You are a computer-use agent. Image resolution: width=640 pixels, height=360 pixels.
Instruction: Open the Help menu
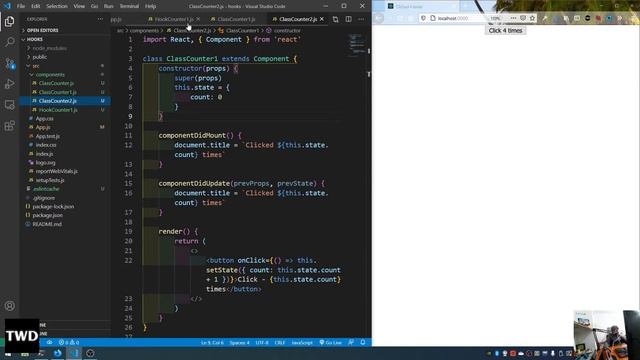(150, 6)
